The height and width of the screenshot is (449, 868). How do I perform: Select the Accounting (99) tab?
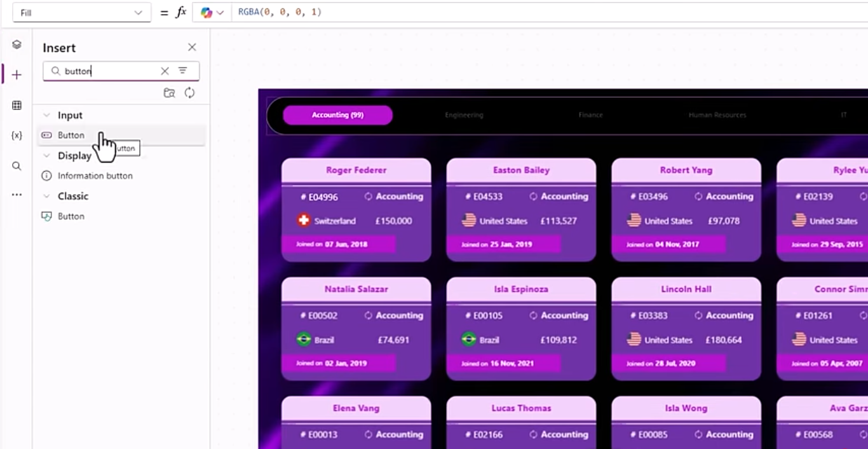coord(338,115)
